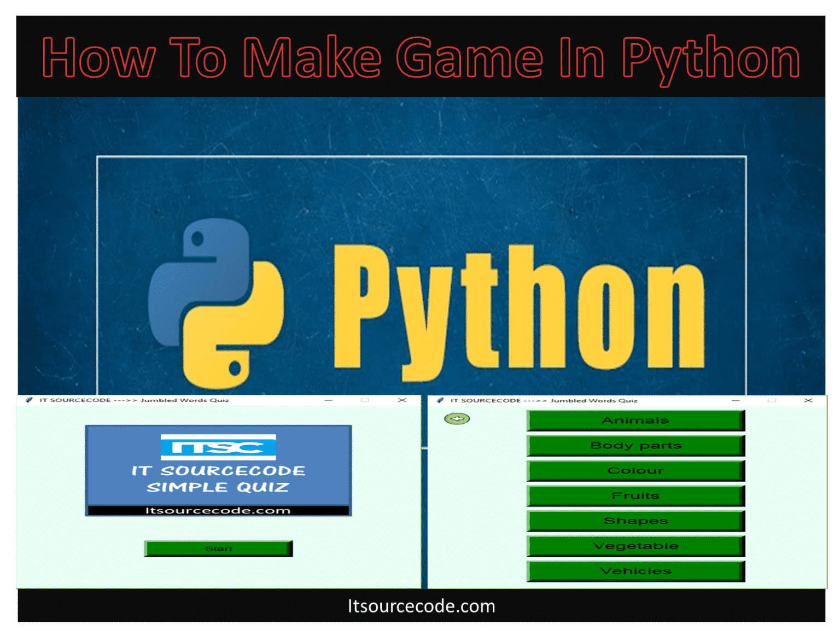Click the green back arrow in the quiz window
The image size is (840, 630).
pyautogui.click(x=458, y=418)
